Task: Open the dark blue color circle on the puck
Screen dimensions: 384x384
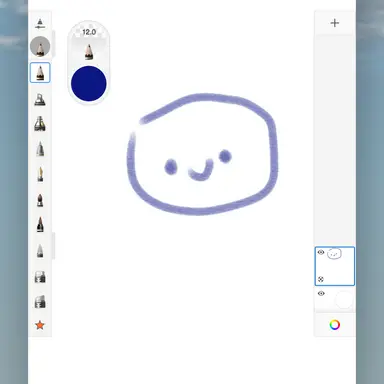Action: [x=89, y=83]
